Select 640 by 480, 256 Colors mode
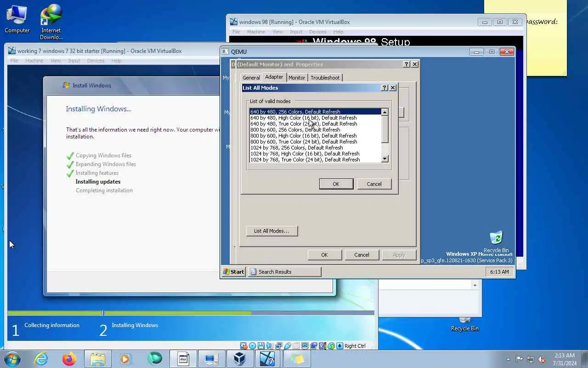 pyautogui.click(x=315, y=112)
